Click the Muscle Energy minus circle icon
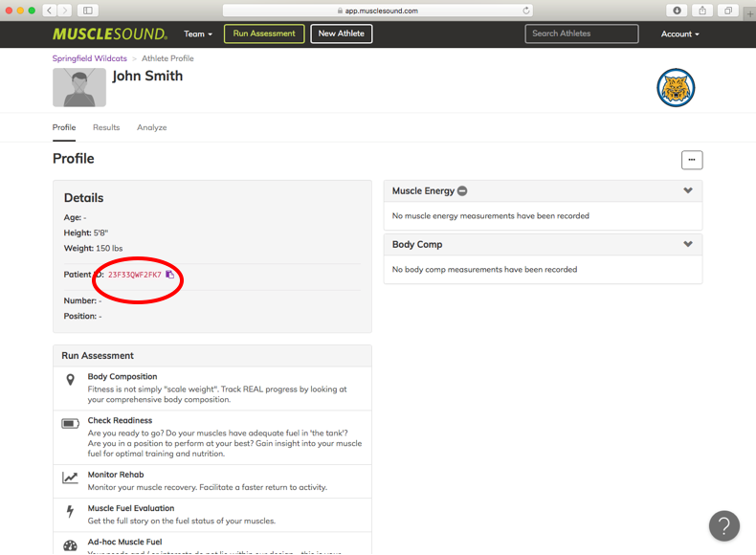 (x=462, y=191)
